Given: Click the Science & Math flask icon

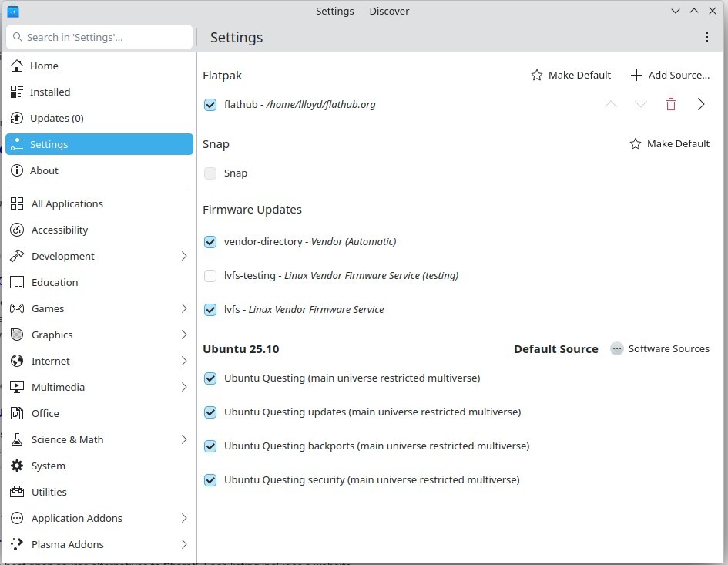Looking at the screenshot, I should pyautogui.click(x=17, y=439).
